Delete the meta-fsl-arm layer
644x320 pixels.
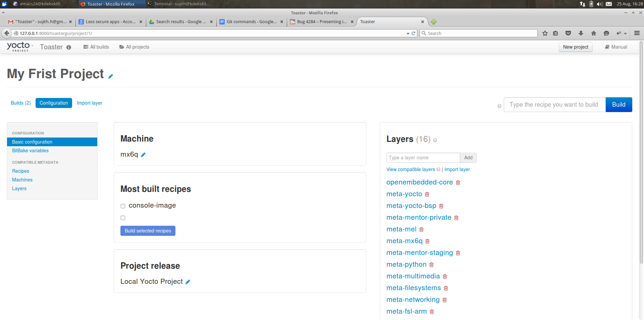432,312
